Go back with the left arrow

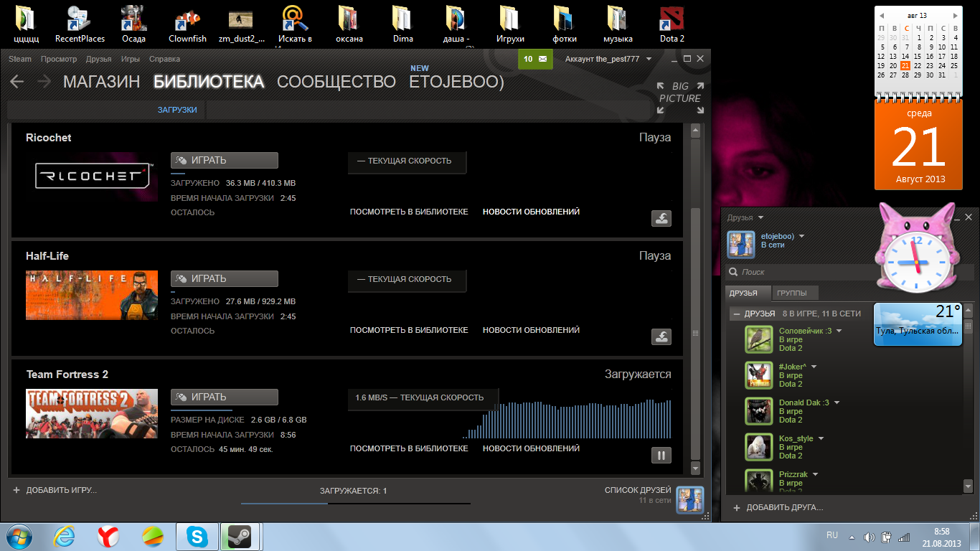17,82
